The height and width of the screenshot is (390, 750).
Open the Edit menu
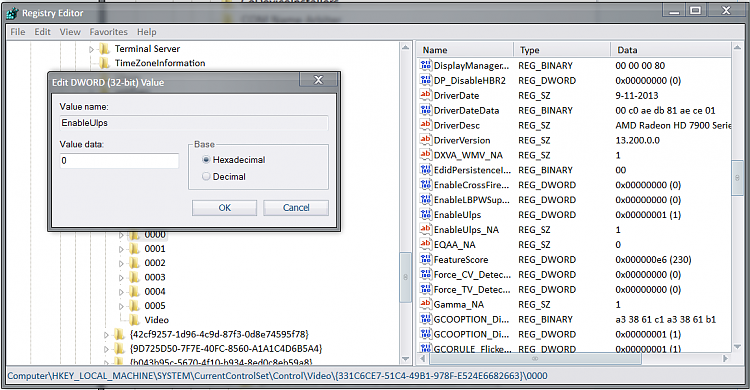(42, 32)
